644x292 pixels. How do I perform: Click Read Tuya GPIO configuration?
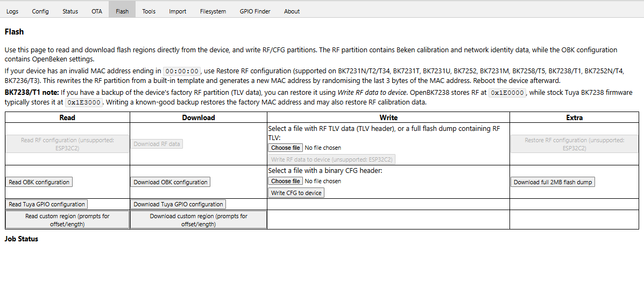(x=47, y=204)
